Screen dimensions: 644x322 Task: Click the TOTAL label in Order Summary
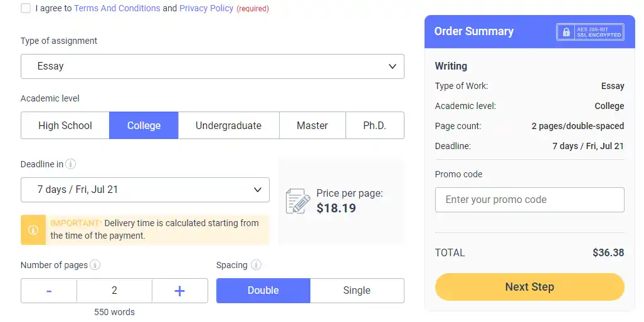pos(450,252)
